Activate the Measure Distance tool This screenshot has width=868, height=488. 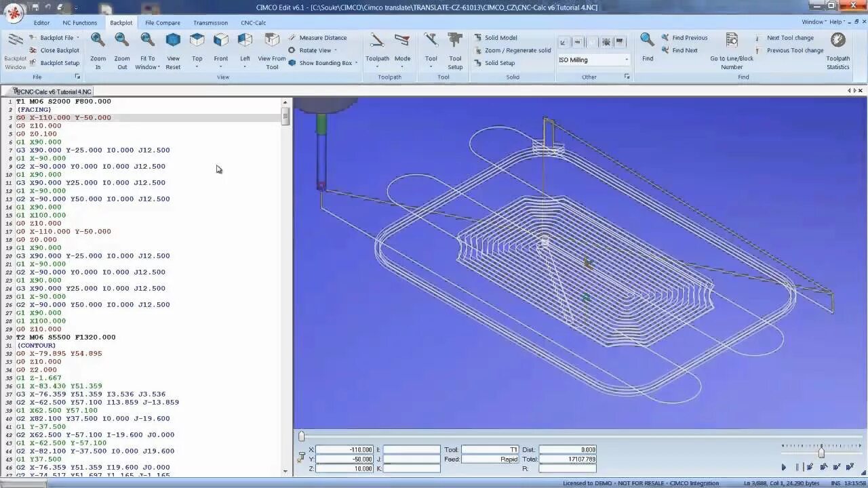tap(317, 38)
